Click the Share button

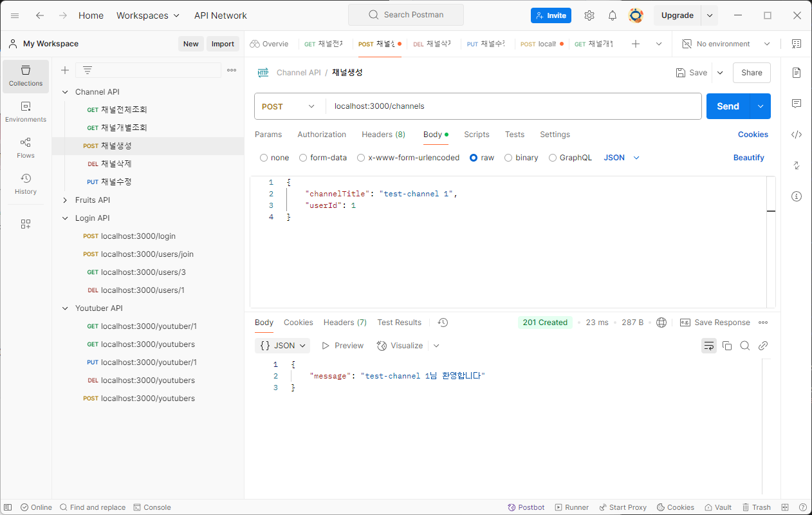pyautogui.click(x=752, y=73)
